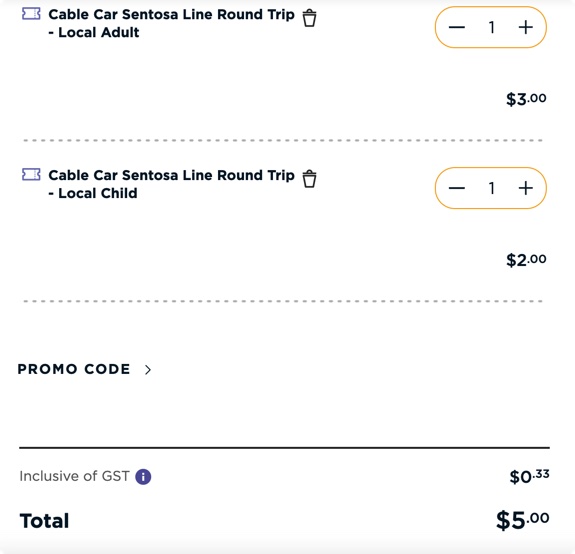Decrease Local Child ticket quantity
The image size is (575, 554).
[457, 188]
